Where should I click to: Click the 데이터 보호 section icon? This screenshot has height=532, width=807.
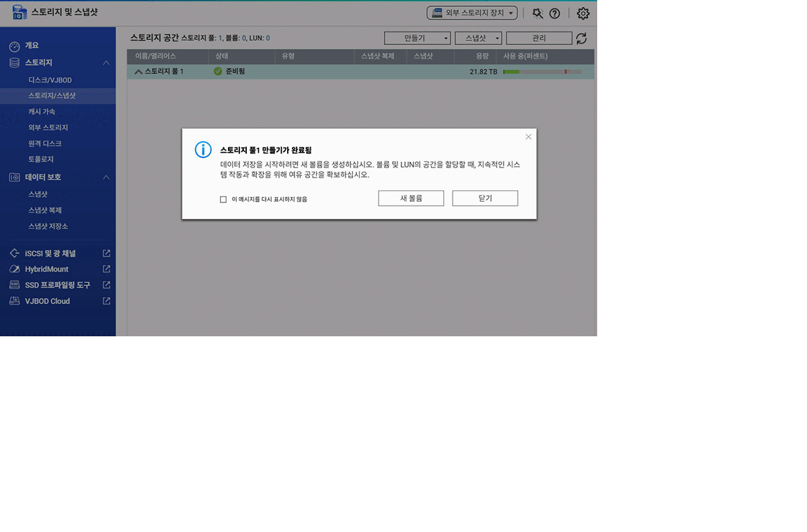click(x=14, y=177)
